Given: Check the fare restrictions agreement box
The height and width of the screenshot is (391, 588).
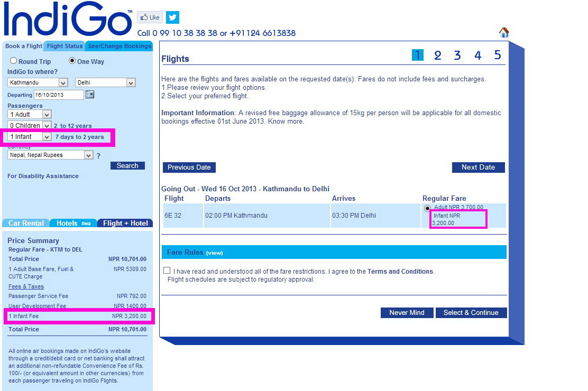Looking at the screenshot, I should pyautogui.click(x=167, y=271).
